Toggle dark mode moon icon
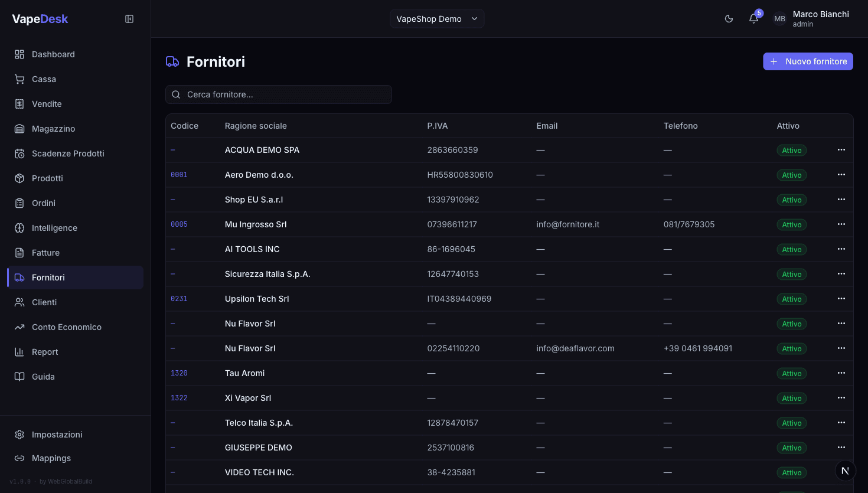Viewport: 868px width, 493px height. point(729,19)
